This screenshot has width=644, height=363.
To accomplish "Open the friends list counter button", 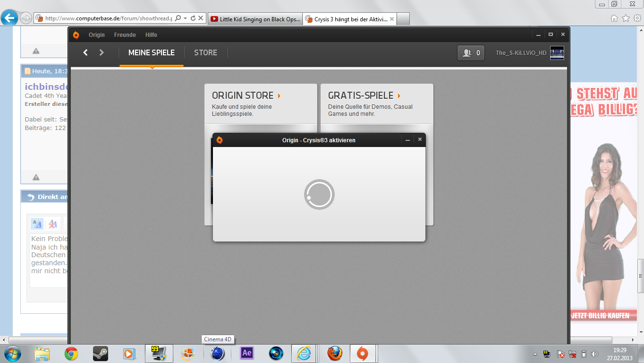I will (x=471, y=53).
